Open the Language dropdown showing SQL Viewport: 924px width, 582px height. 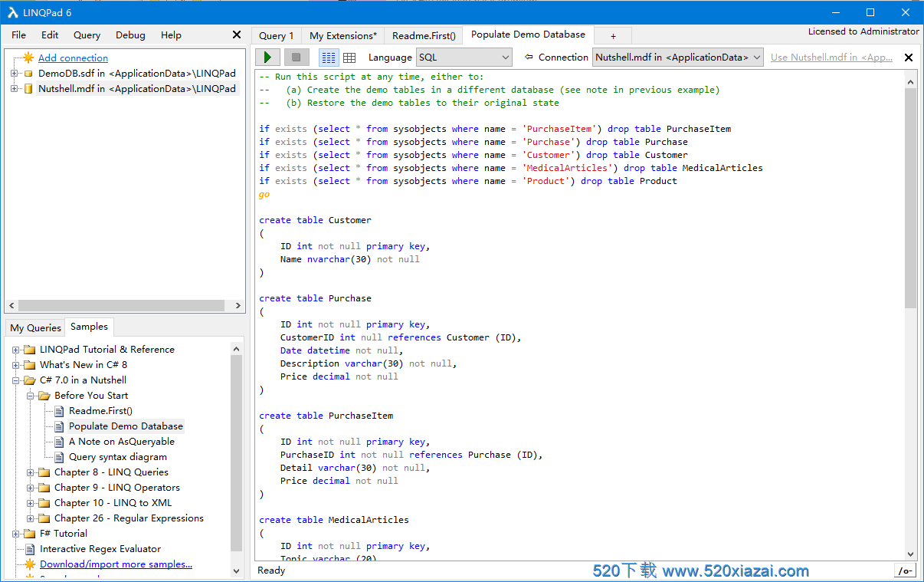click(464, 58)
